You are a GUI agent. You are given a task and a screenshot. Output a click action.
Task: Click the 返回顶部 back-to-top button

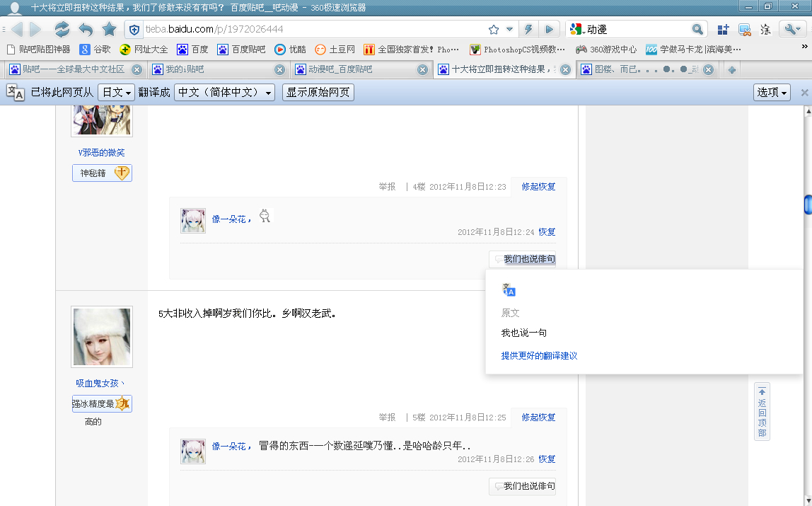(762, 411)
